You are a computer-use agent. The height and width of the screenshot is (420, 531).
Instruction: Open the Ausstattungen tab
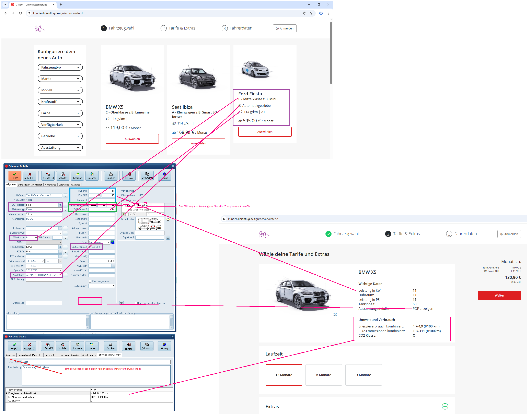pos(89,355)
